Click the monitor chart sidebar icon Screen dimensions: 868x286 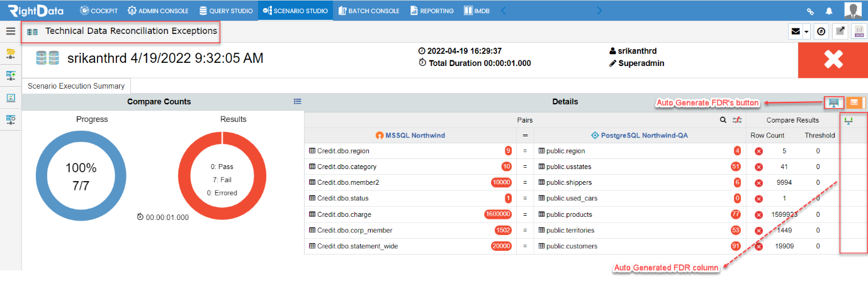11,97
